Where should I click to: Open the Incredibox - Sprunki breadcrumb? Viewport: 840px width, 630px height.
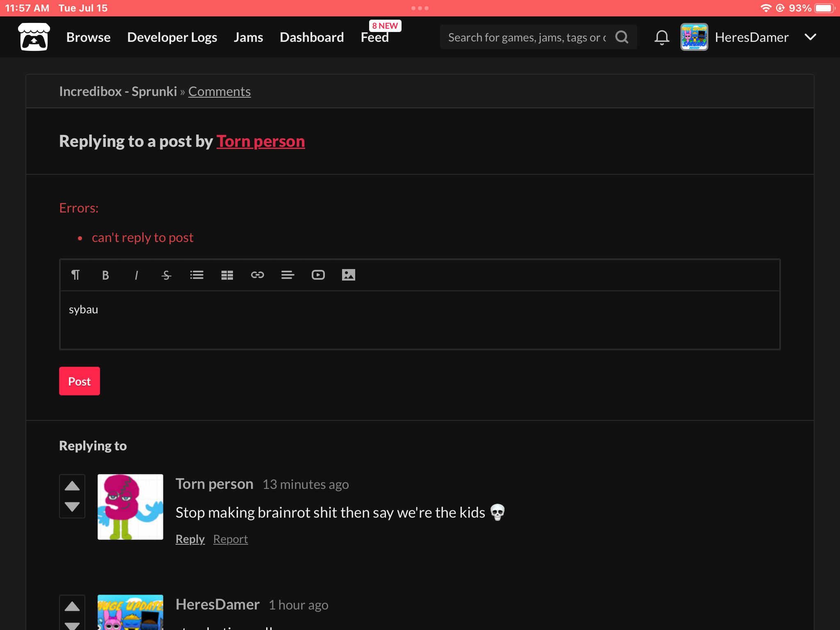[x=118, y=91]
